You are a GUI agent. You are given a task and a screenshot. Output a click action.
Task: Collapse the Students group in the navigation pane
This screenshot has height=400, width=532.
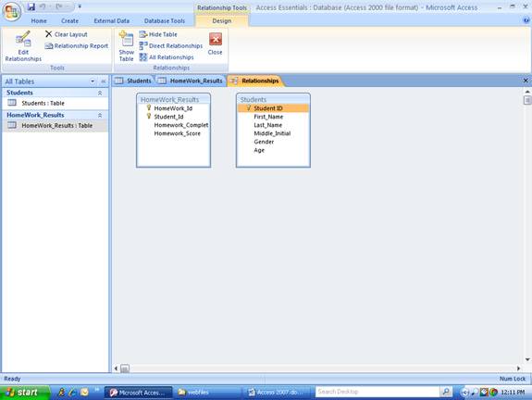pyautogui.click(x=100, y=93)
